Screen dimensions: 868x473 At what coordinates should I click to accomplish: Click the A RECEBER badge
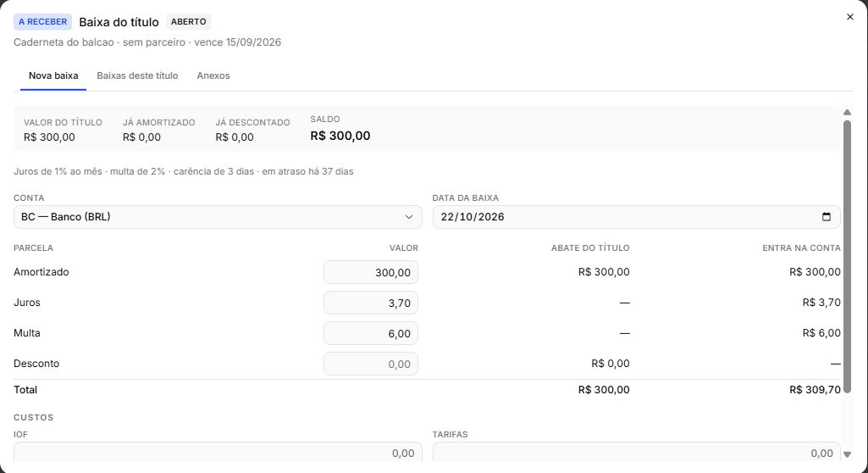tap(42, 21)
